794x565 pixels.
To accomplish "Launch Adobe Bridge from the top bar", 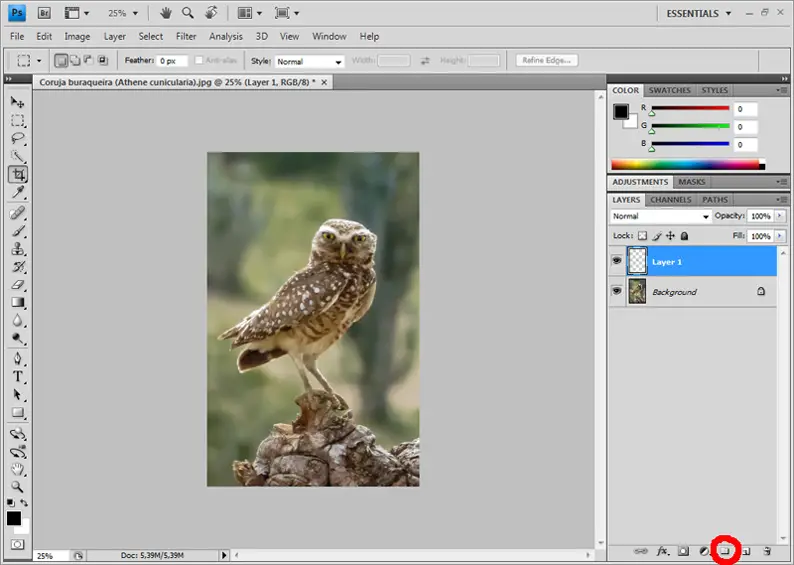I will click(x=45, y=13).
